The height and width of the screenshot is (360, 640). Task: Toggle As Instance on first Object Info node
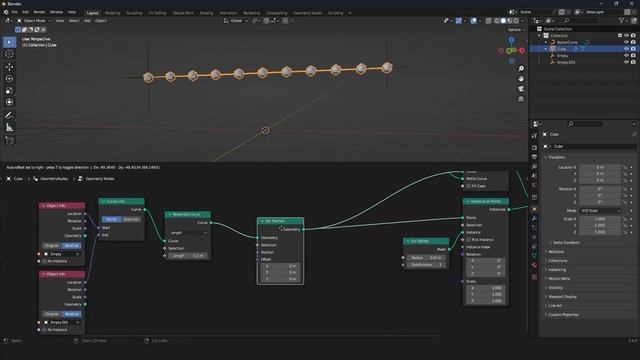(44, 261)
